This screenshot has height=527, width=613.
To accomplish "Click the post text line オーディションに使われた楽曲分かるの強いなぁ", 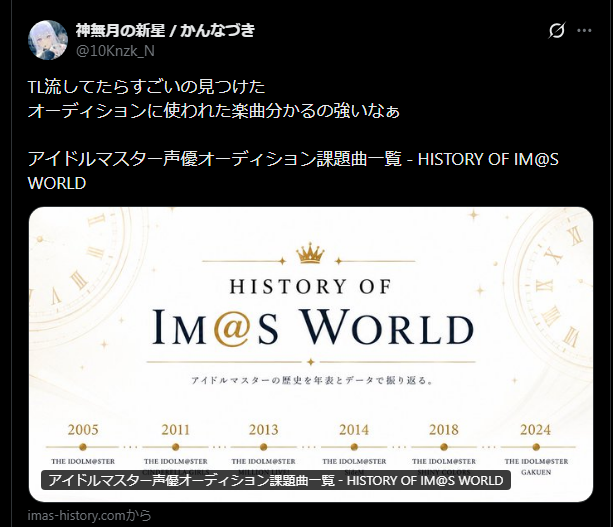I will [214, 111].
